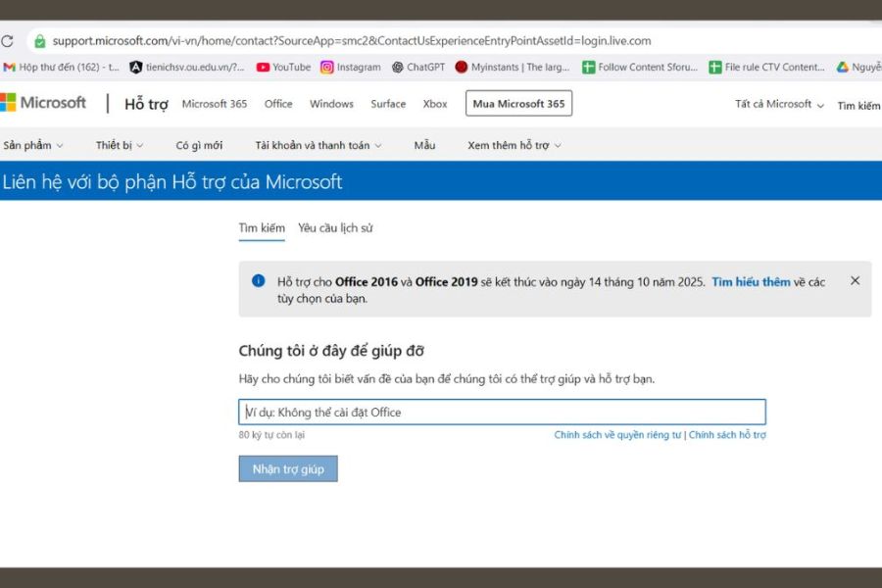The image size is (882, 588).
Task: Open the Instagram bookmark
Action: [x=350, y=68]
